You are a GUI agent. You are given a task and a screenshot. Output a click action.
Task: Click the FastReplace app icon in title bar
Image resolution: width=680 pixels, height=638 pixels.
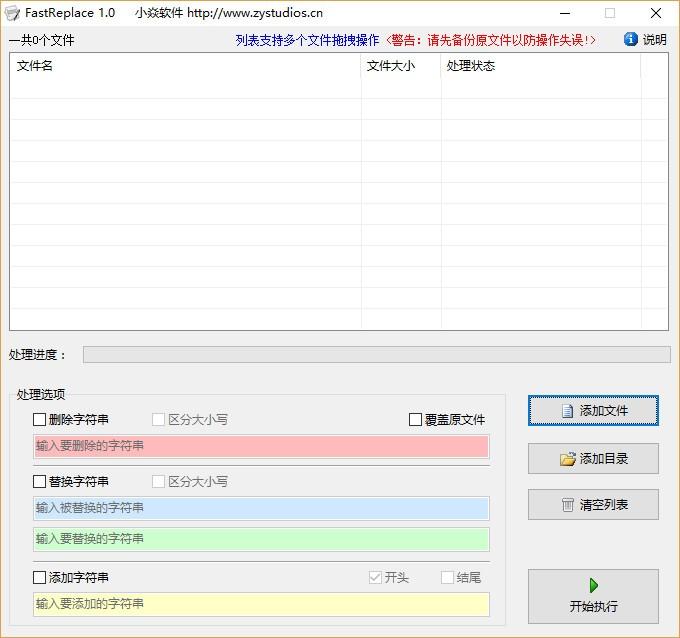(12, 13)
